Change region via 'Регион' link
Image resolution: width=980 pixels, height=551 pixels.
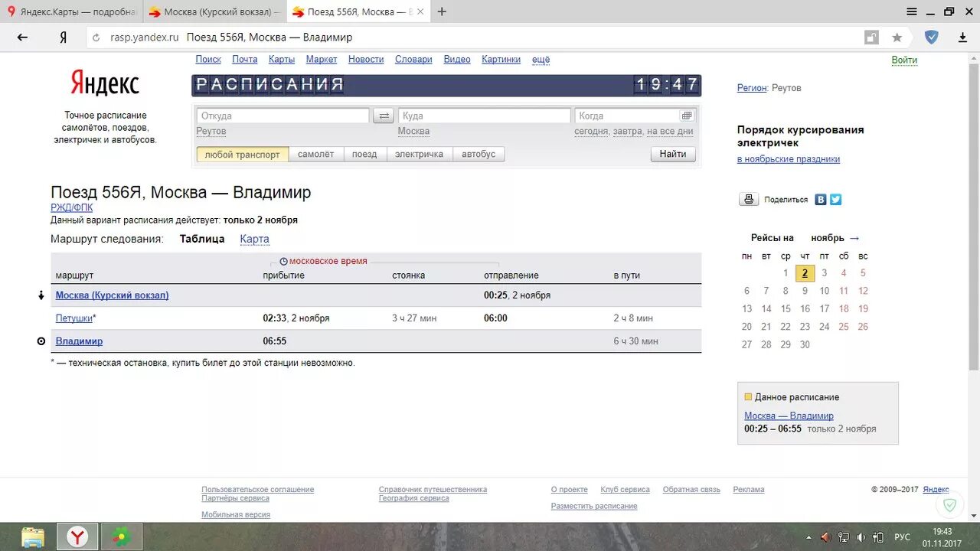(752, 88)
